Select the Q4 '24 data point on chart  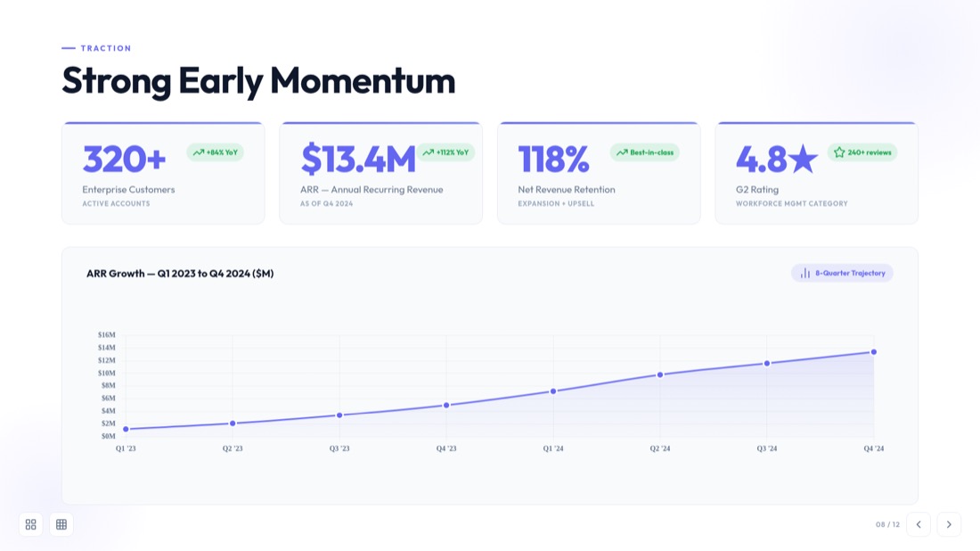pos(874,352)
